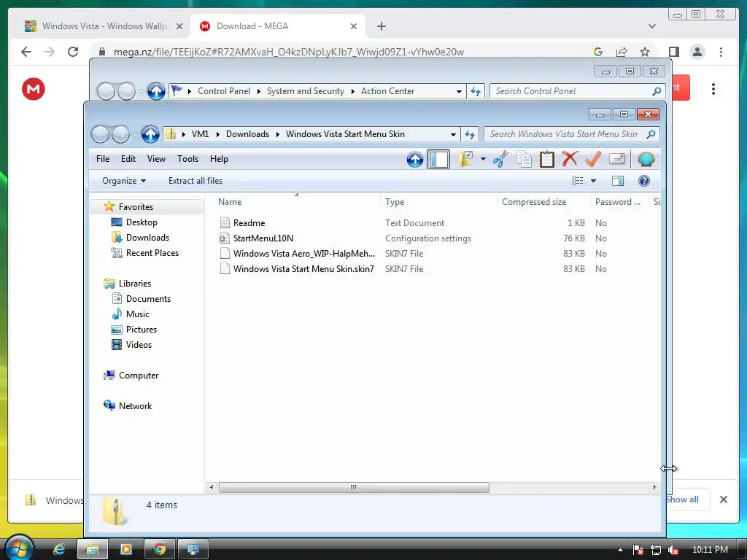Screen dimensions: 747x560
Task: Open the View menu
Action: (156, 159)
